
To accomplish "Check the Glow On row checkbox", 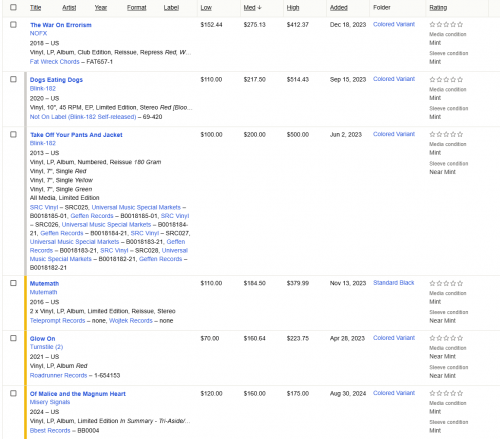I will 13,338.
